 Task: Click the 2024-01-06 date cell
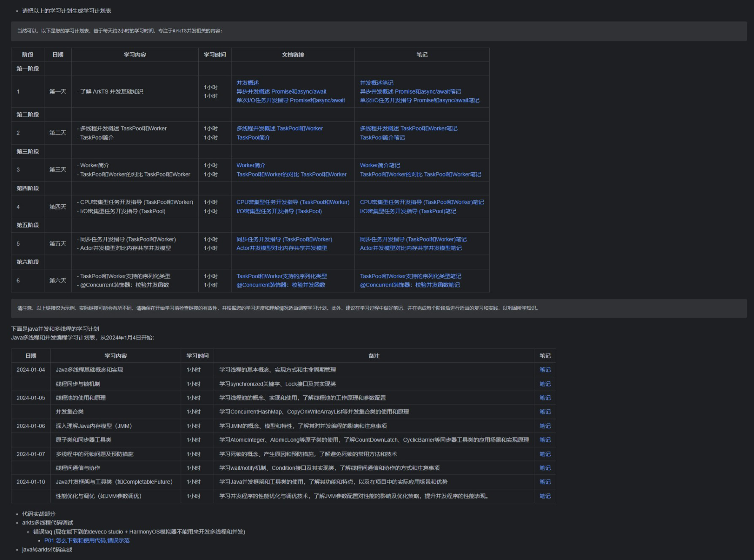pyautogui.click(x=31, y=426)
